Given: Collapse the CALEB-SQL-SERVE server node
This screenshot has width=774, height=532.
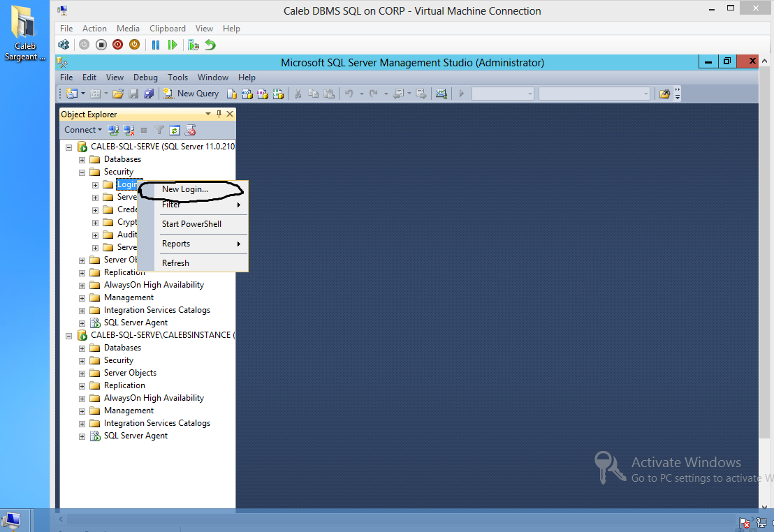Looking at the screenshot, I should click(69, 147).
